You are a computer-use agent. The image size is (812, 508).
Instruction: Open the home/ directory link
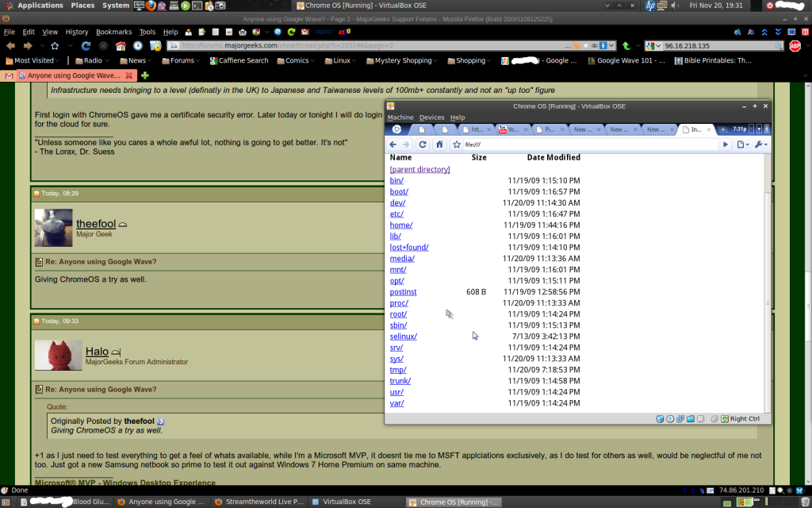click(401, 225)
